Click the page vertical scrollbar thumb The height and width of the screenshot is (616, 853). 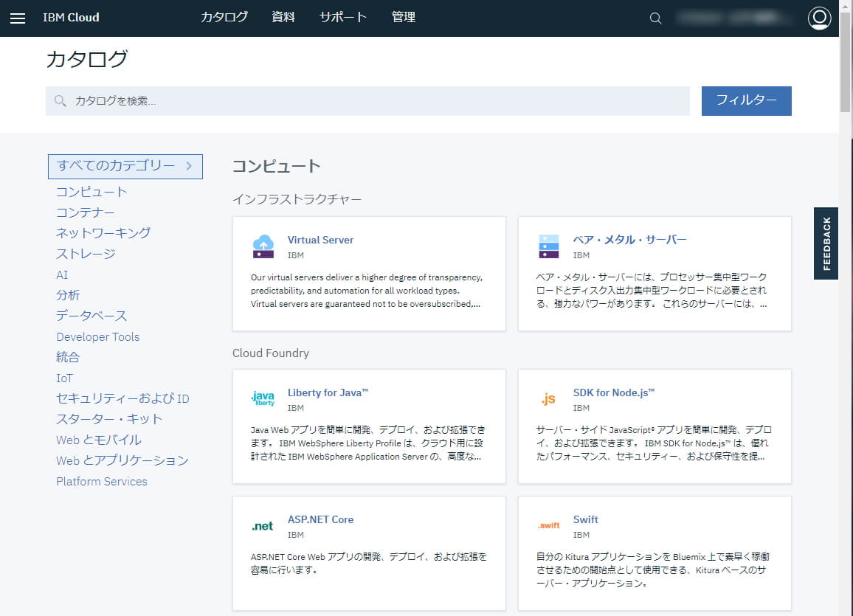[846, 62]
